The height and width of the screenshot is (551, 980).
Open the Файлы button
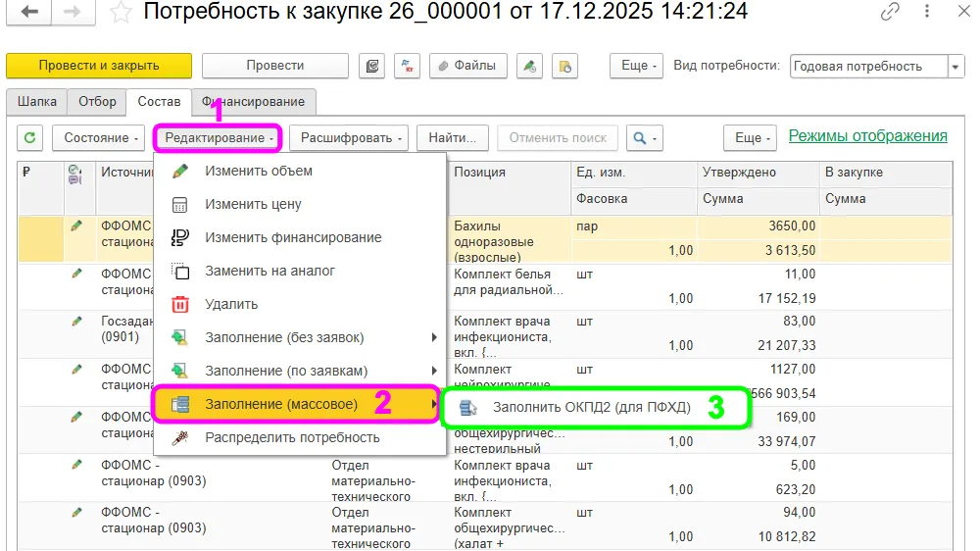[x=467, y=66]
